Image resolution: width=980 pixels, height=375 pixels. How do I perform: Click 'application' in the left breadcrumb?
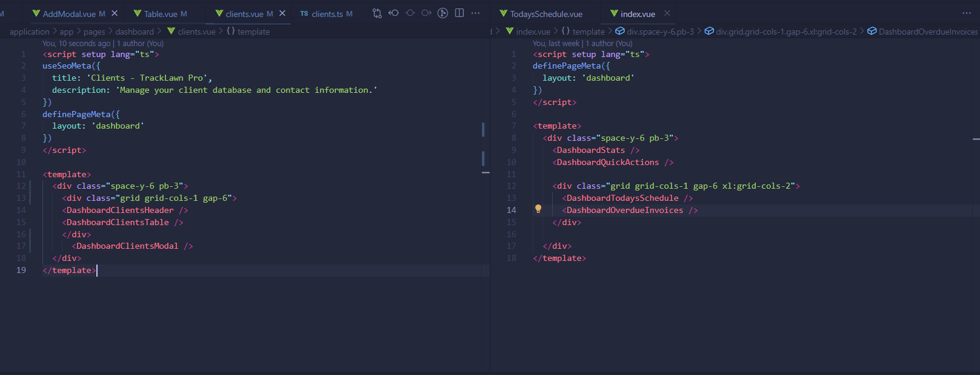pyautogui.click(x=30, y=32)
